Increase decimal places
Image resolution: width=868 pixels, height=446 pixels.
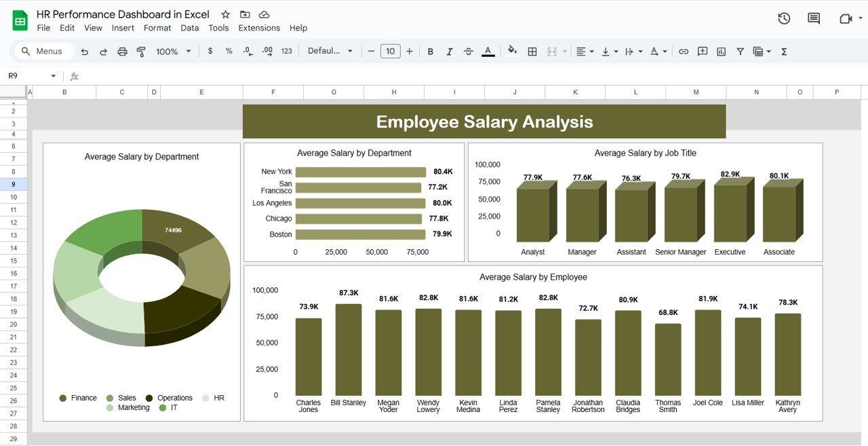[x=267, y=52]
